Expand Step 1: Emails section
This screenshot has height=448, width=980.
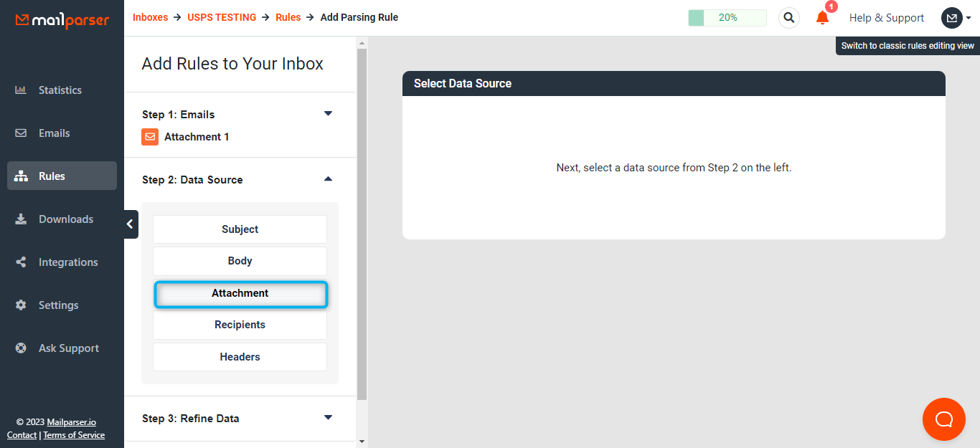coord(328,114)
